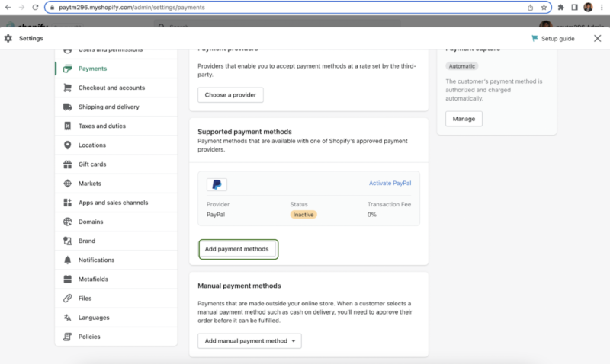Viewport: 610px width, 364px height.
Task: Select Gift cards in settings sidebar
Action: coord(116,164)
